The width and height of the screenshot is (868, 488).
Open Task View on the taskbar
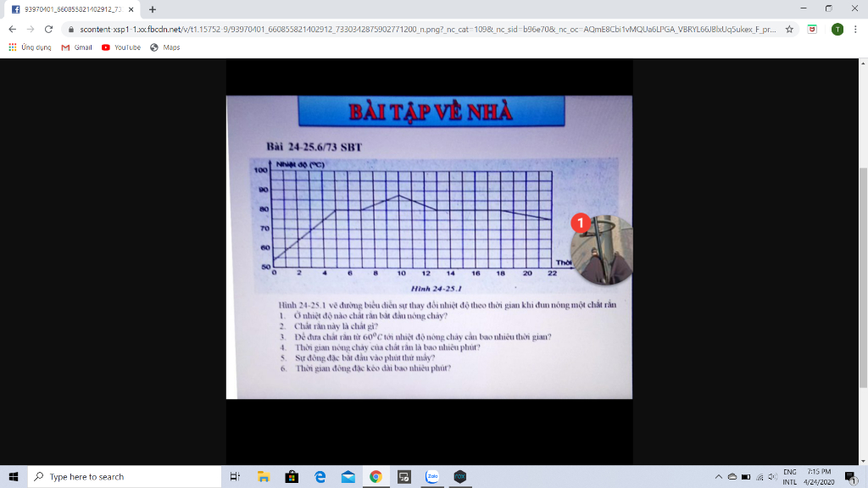[235, 476]
